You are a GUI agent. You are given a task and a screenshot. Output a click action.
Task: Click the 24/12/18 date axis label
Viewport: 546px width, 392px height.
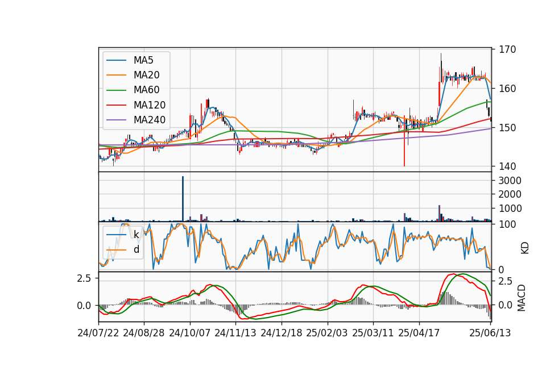tap(282, 333)
